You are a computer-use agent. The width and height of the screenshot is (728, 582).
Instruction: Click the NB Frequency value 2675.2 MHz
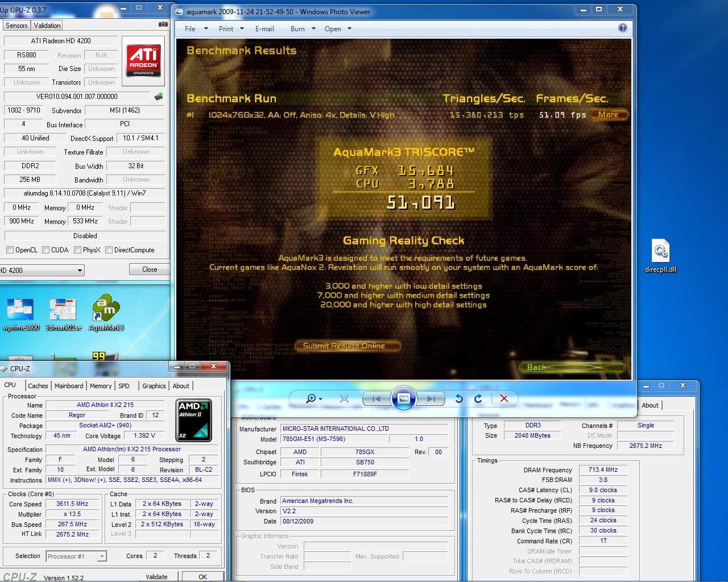coord(646,446)
